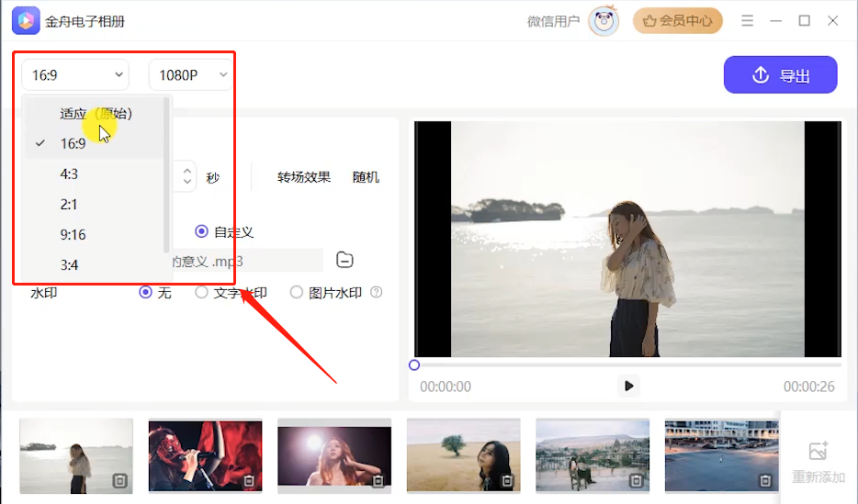Choose 适应（原始）aspect ratio option

click(96, 113)
